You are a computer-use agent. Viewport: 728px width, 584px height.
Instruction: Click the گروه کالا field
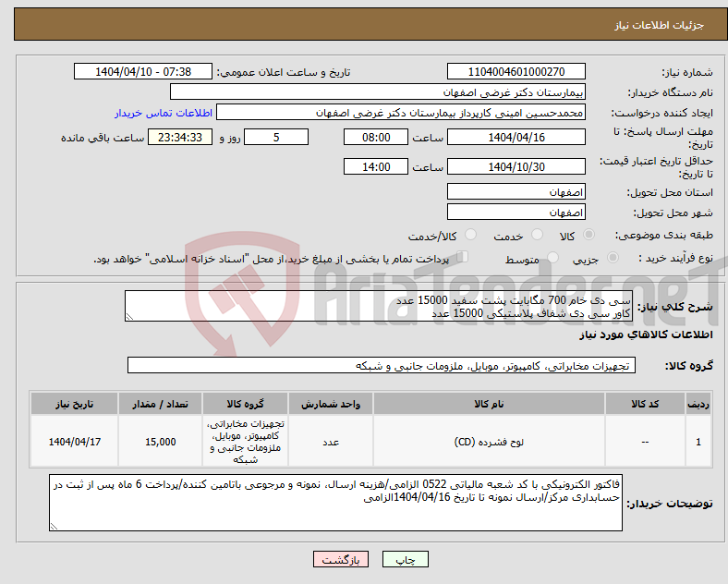pos(382,365)
